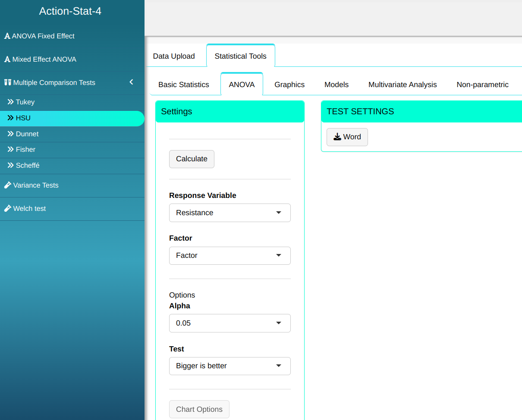Open the Welch test sidebar entry
Viewport: 522px width, 420px height.
[x=29, y=209]
